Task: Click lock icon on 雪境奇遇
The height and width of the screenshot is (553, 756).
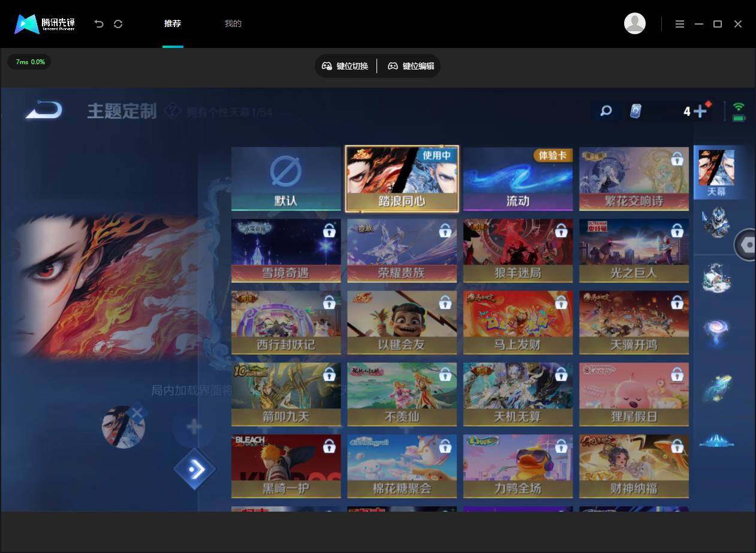Action: click(x=329, y=231)
